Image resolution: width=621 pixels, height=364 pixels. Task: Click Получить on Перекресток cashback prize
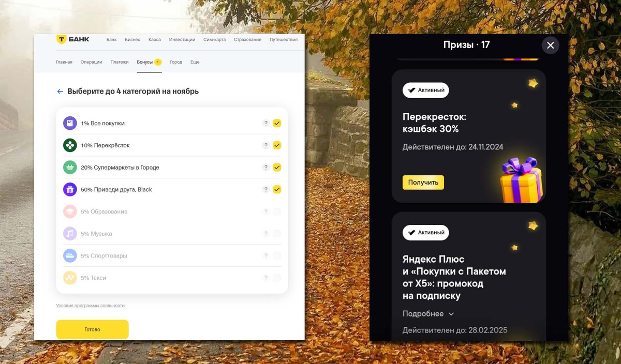point(423,183)
